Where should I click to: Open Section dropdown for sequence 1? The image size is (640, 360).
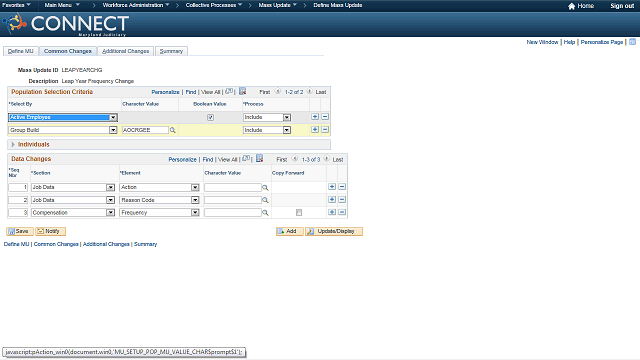pos(73,187)
